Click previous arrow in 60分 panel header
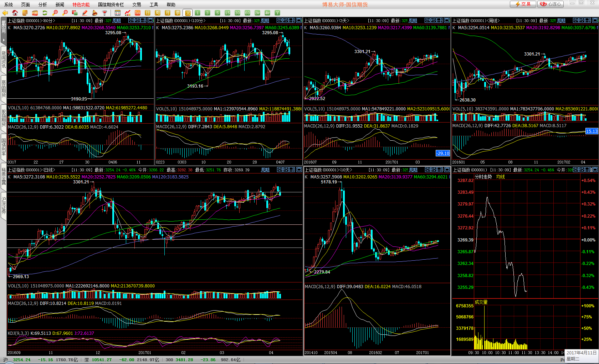The height and width of the screenshot is (364, 599). 131,20
